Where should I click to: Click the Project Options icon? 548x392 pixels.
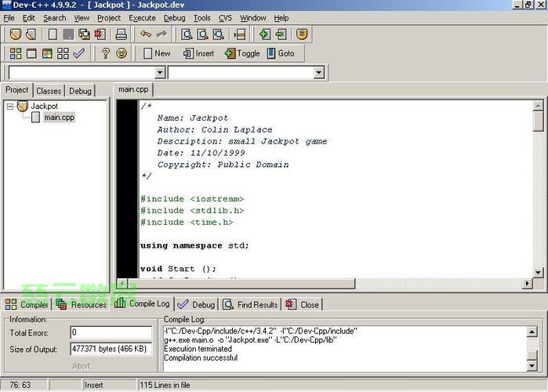(x=302, y=34)
